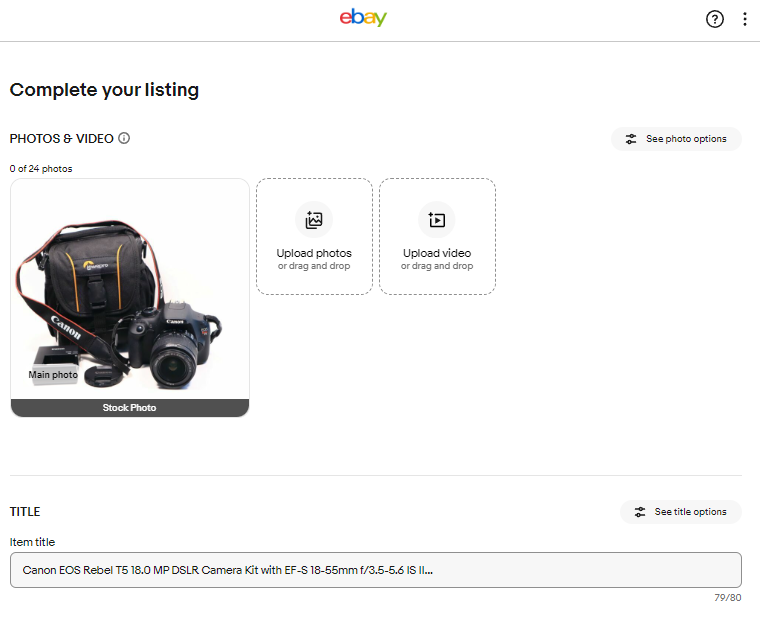The width and height of the screenshot is (760, 632).
Task: Click the Main photo label
Action: [x=53, y=375]
